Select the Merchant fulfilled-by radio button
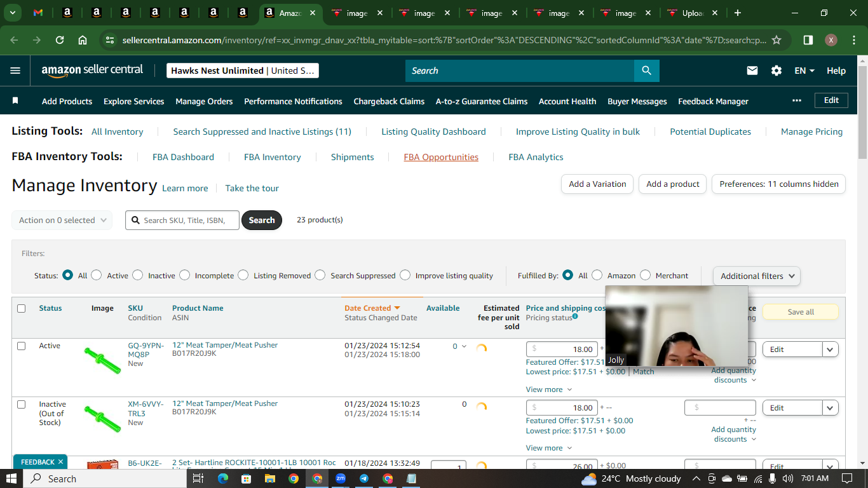This screenshot has width=868, height=488. point(646,275)
